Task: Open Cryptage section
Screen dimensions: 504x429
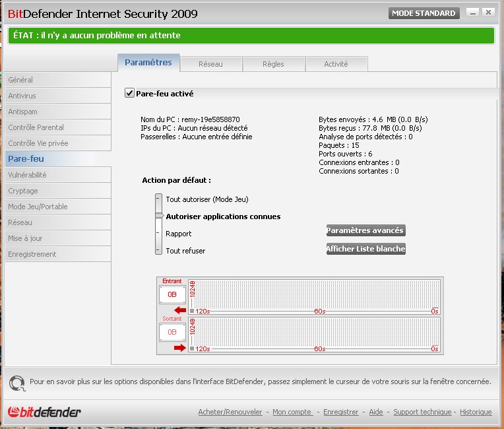Action: pos(58,191)
